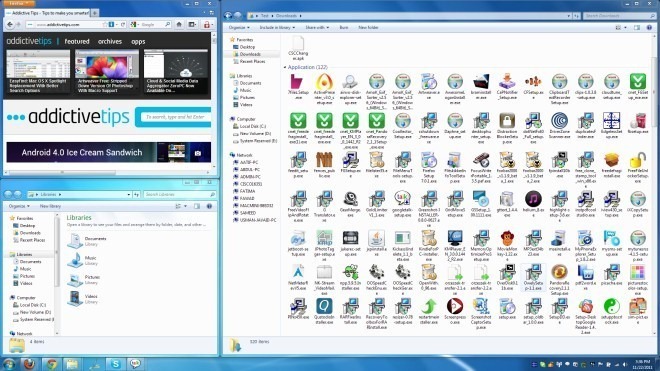Open the red padlock addon in Firefox toolbar
The width and height of the screenshot is (660, 371).
(207, 25)
